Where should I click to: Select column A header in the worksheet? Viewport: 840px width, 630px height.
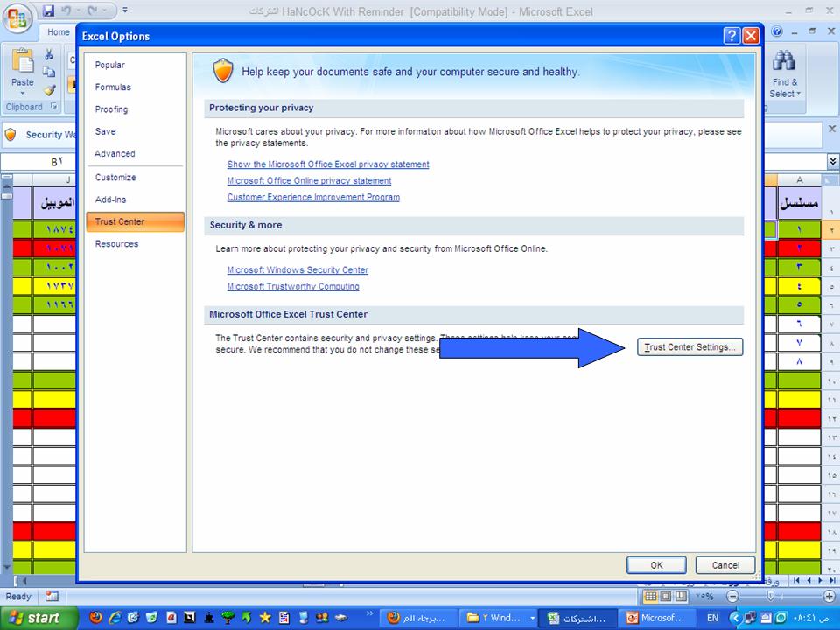799,180
